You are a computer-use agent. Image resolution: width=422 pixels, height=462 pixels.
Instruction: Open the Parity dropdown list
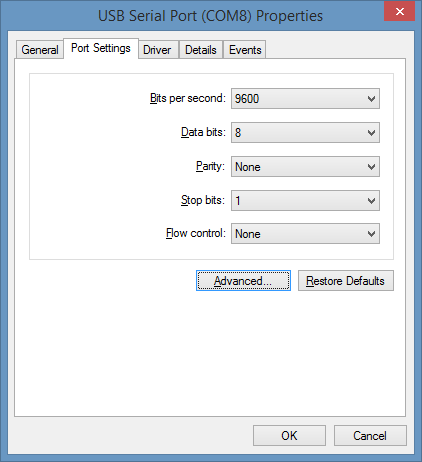coord(305,167)
